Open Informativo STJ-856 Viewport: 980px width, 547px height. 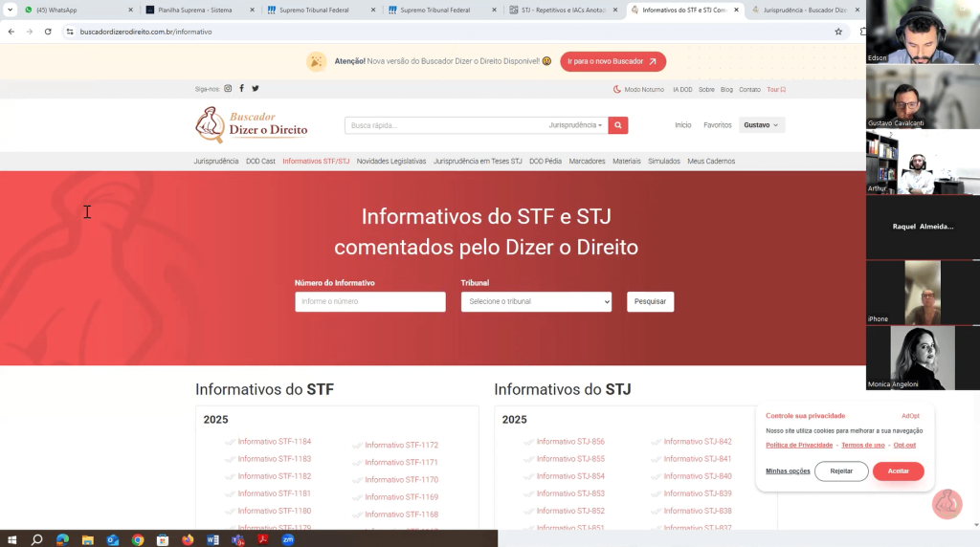point(570,442)
